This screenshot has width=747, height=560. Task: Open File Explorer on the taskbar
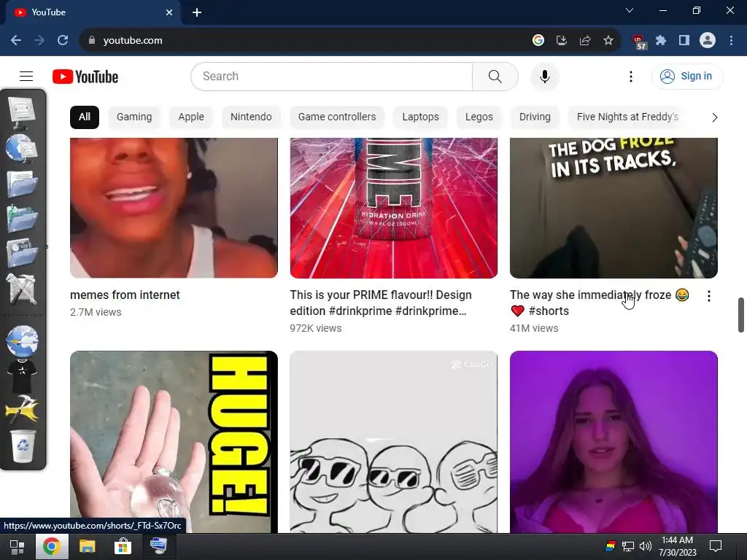click(88, 547)
